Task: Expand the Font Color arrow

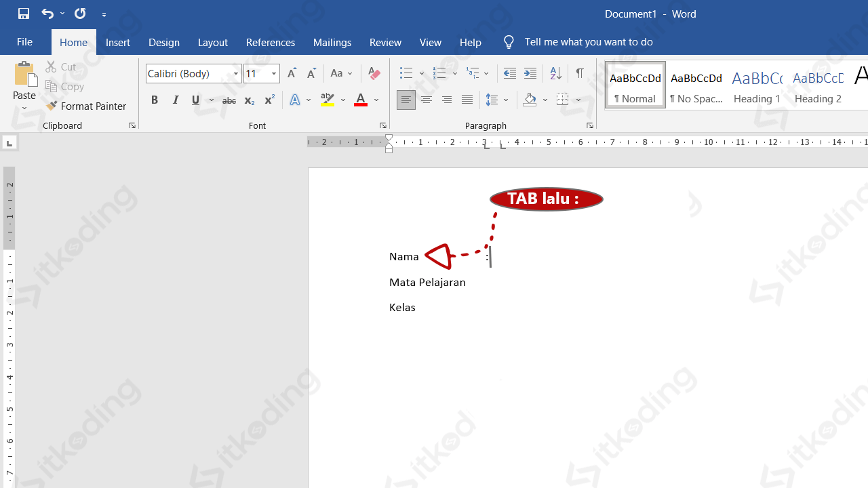Action: pos(376,100)
